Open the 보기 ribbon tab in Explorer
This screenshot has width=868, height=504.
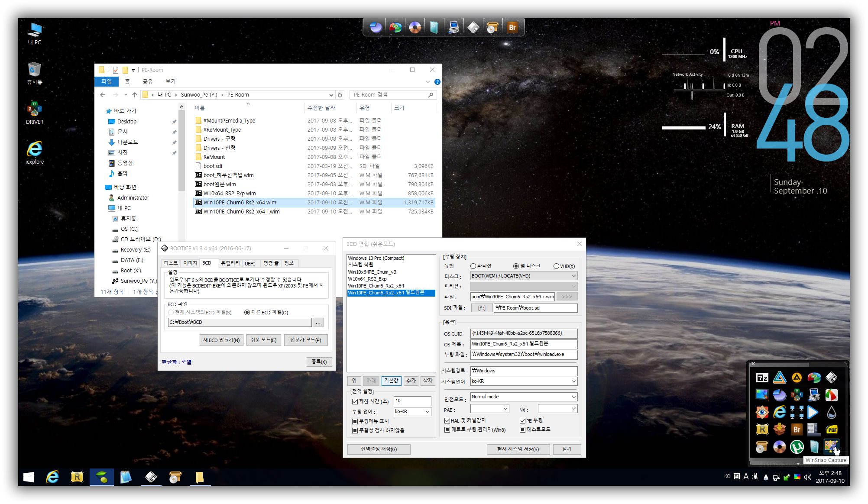171,81
